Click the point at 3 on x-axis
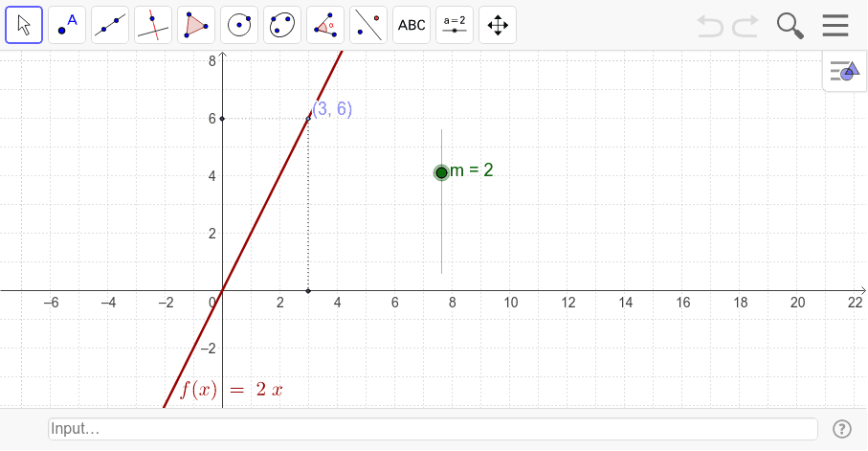Image resolution: width=868 pixels, height=451 pixels. [308, 291]
